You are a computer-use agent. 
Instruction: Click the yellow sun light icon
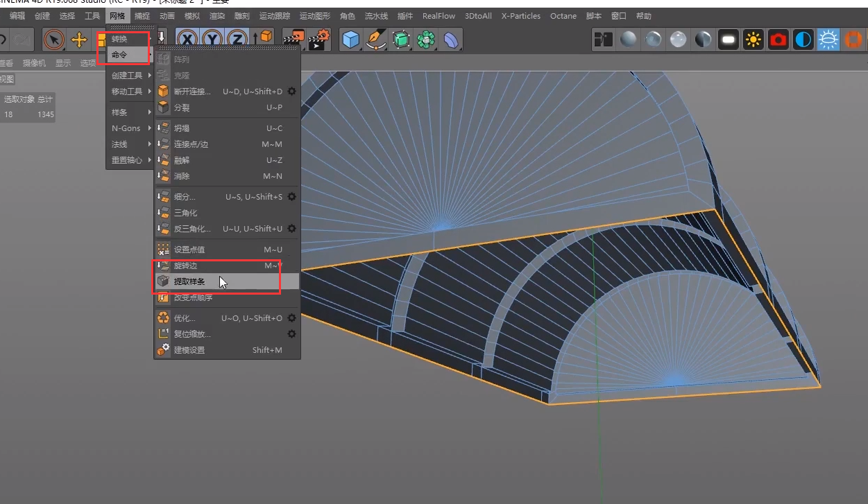[753, 40]
